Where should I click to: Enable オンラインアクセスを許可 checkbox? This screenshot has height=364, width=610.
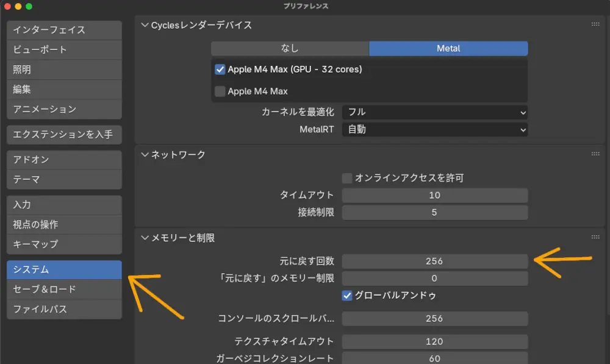click(x=347, y=178)
